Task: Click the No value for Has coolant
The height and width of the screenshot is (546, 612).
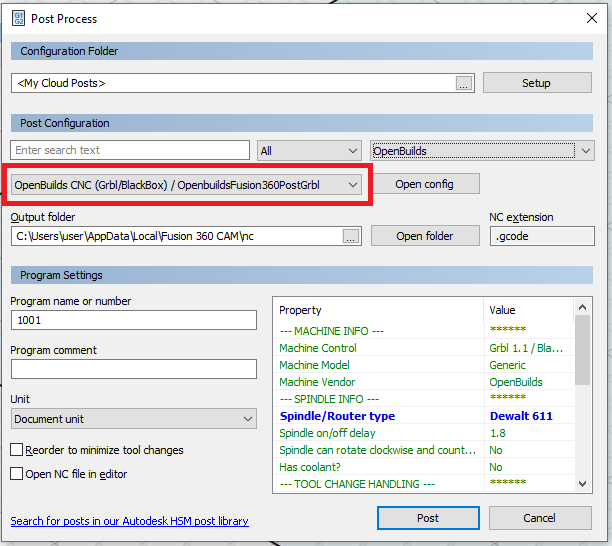Action: click(529, 467)
